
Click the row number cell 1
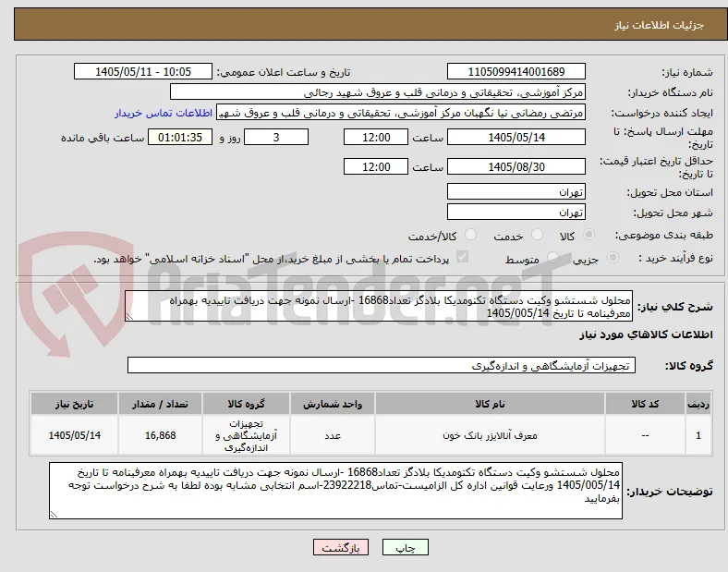(x=698, y=435)
